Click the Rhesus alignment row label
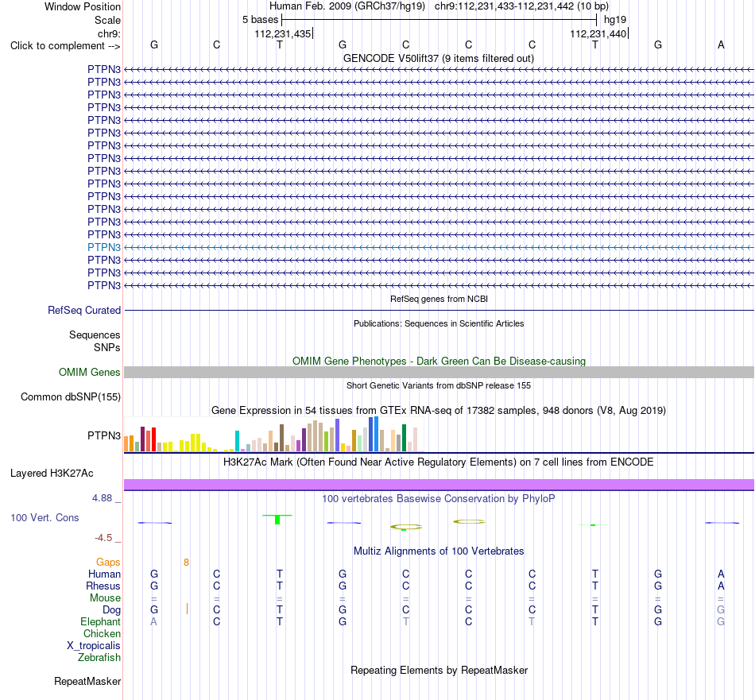 click(103, 586)
